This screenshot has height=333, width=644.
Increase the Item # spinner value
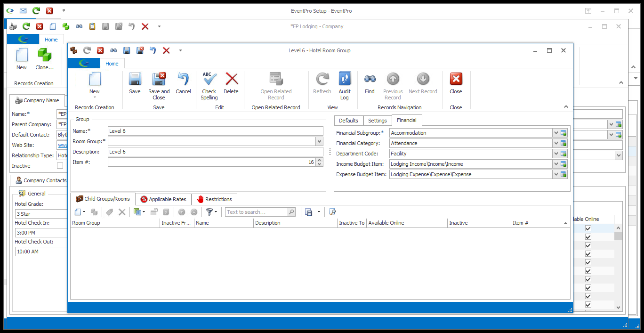point(320,160)
